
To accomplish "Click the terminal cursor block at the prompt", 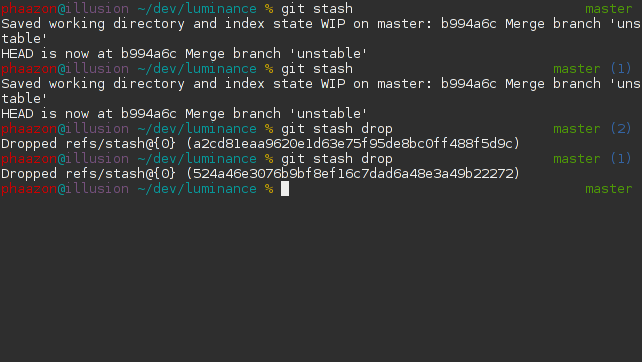I will (285, 189).
